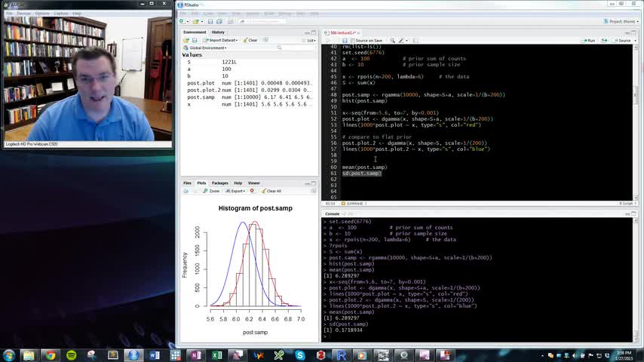This screenshot has width=644, height=362.
Task: Open the Export dropdown in Plots pane
Action: tap(235, 191)
